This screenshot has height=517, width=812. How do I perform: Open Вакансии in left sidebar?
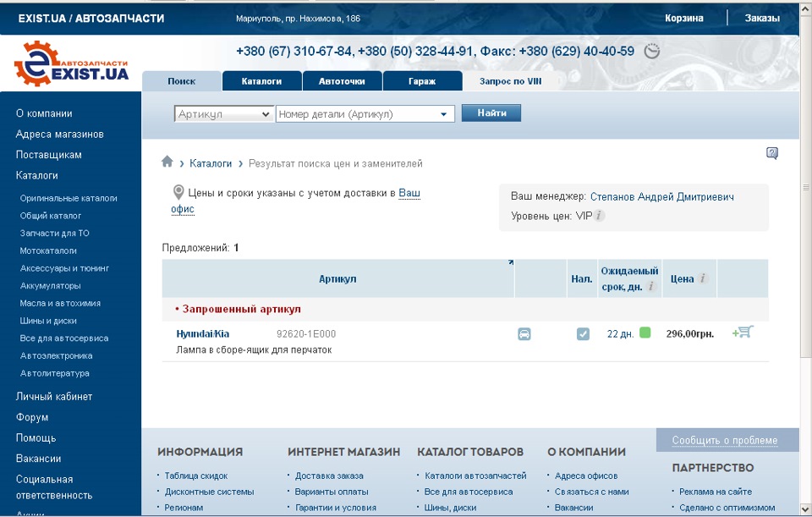point(38,459)
